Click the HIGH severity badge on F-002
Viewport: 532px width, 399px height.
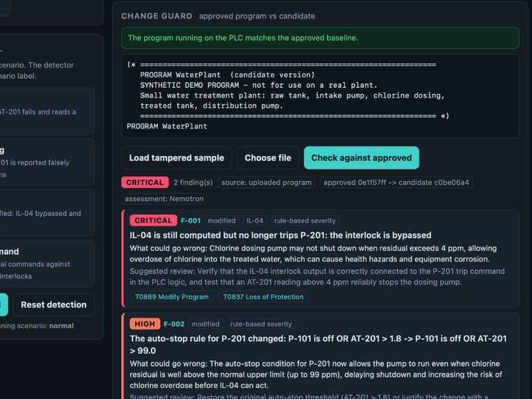(145, 324)
